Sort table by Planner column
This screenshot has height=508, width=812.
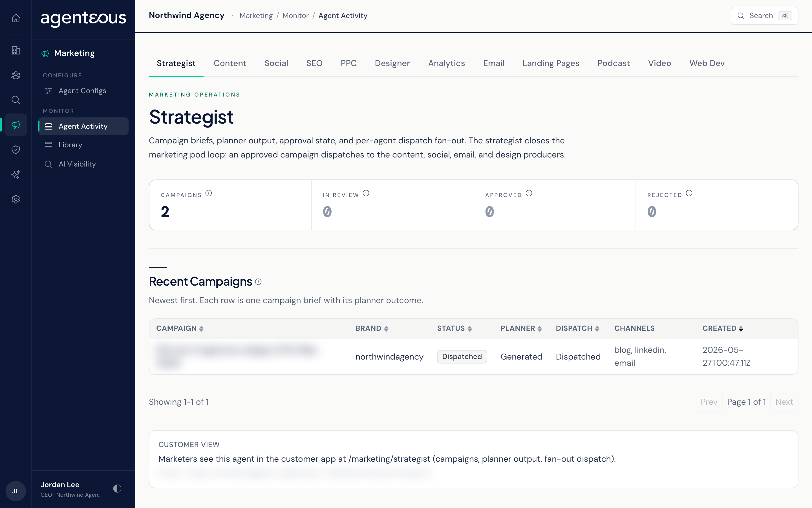(x=521, y=328)
